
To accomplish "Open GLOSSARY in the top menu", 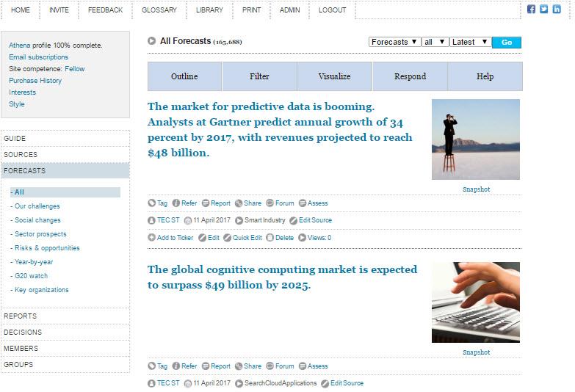I will 159,10.
